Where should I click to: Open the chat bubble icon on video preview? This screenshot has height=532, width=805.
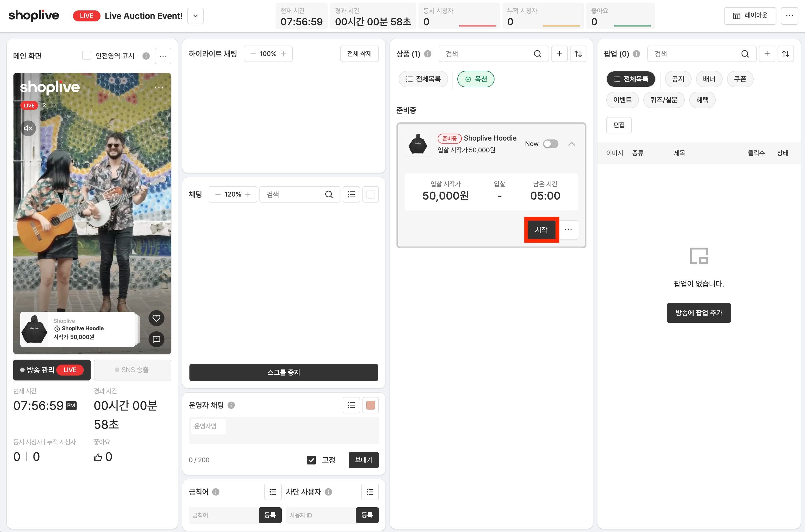point(156,339)
